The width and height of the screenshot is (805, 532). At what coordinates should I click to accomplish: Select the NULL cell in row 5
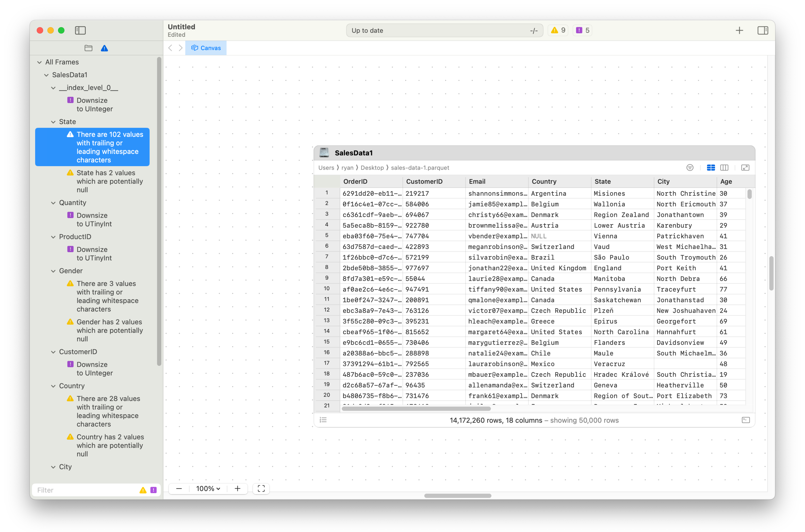click(x=559, y=236)
